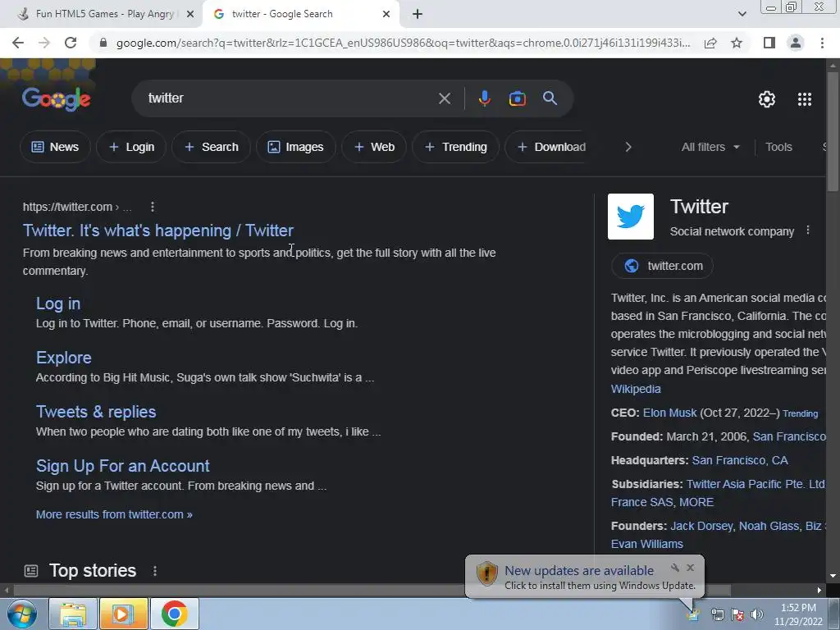This screenshot has width=840, height=630.
Task: Open the San Francisco, CA headquarters link
Action: [740, 460]
